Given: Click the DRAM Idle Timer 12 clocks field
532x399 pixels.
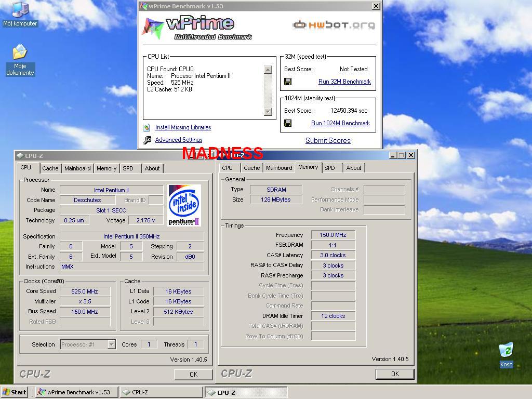Looking at the screenshot, I should pos(333,316).
